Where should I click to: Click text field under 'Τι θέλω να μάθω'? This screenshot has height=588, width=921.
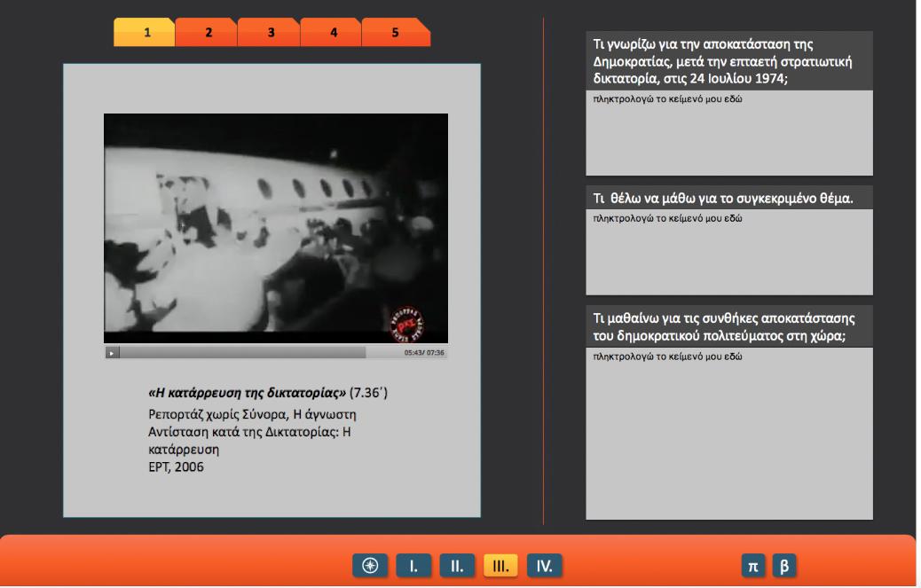pos(729,253)
